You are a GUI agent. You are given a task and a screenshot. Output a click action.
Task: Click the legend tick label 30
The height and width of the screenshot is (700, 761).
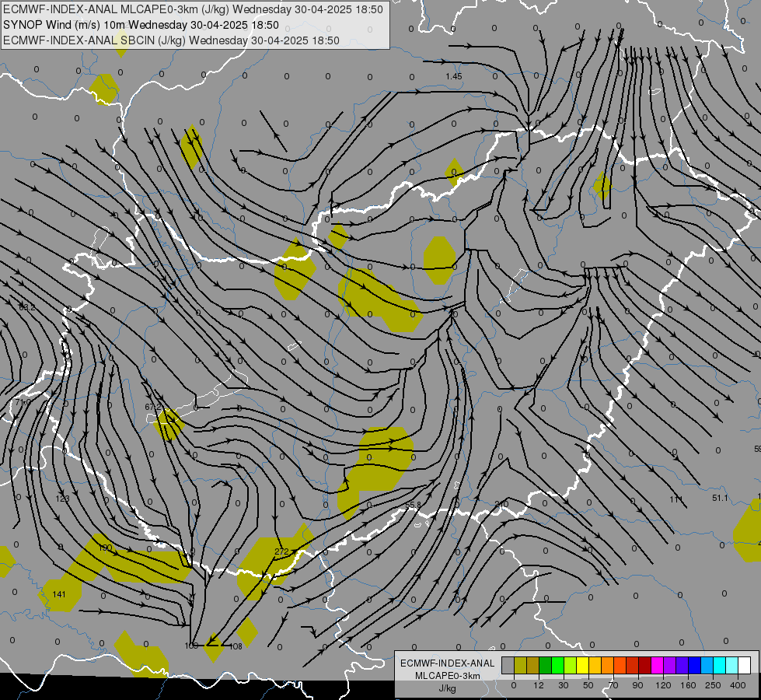click(x=564, y=685)
